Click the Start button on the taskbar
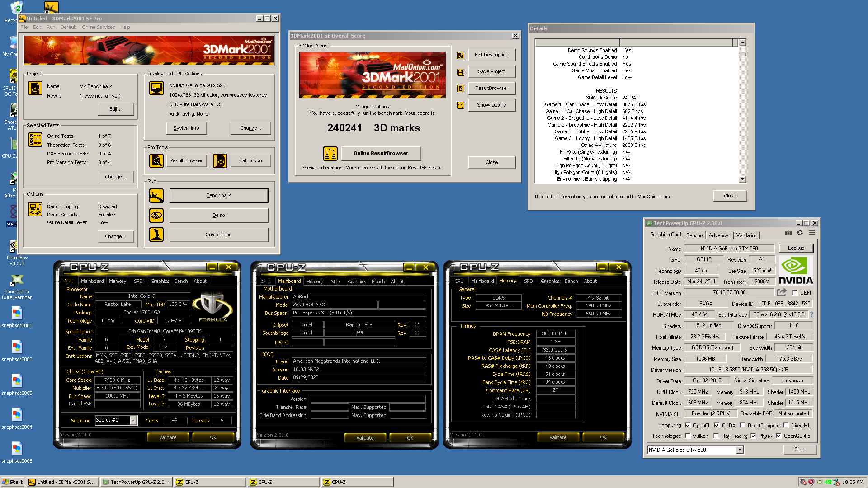The height and width of the screenshot is (488, 868). pyautogui.click(x=13, y=482)
